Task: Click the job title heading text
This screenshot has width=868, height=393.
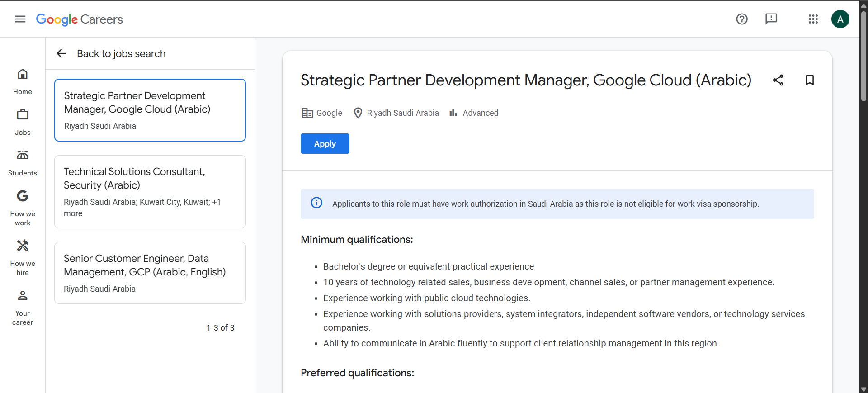Action: [x=526, y=80]
